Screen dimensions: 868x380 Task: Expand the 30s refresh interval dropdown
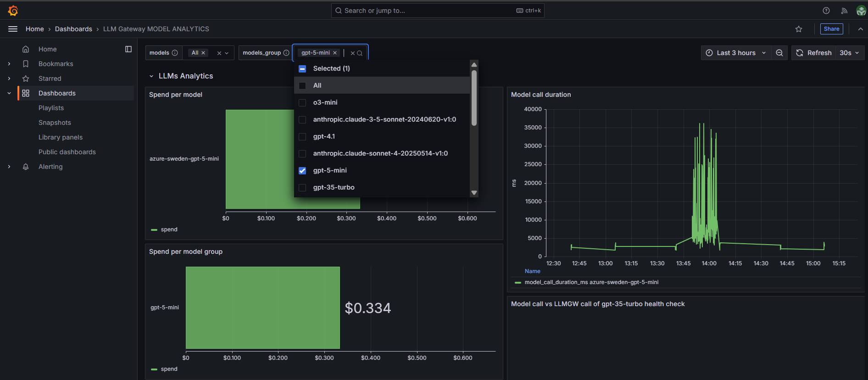point(849,53)
